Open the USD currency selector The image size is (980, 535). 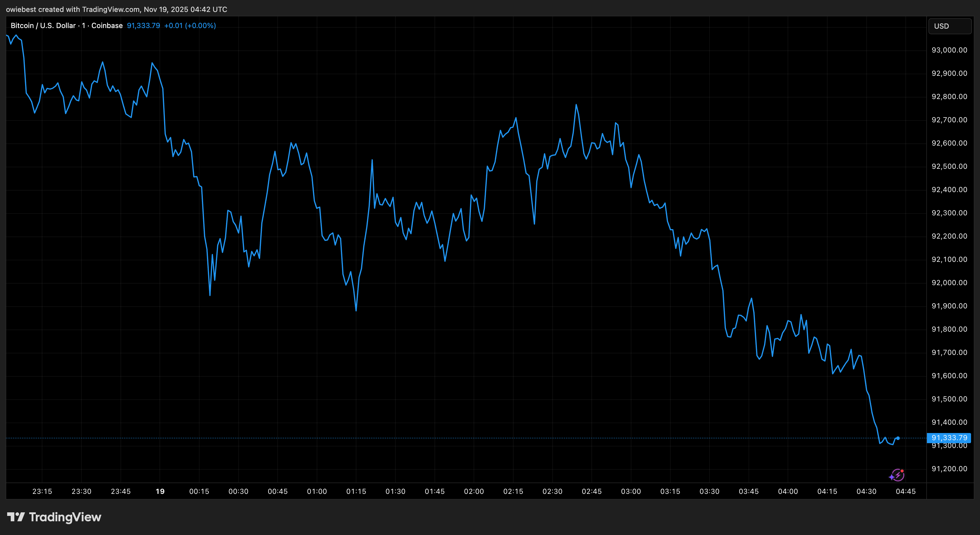click(949, 26)
